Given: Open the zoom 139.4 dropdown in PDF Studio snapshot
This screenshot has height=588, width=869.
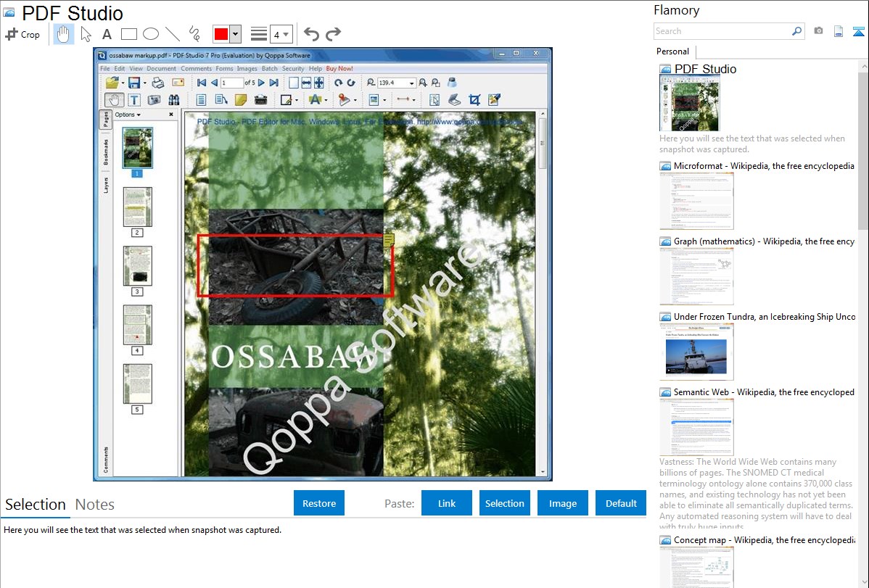Looking at the screenshot, I should (411, 83).
